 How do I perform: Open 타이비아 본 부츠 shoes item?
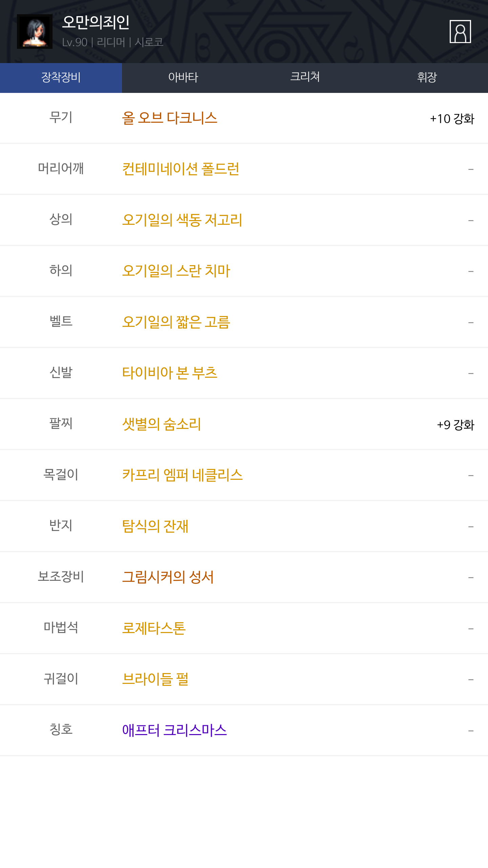(x=169, y=373)
